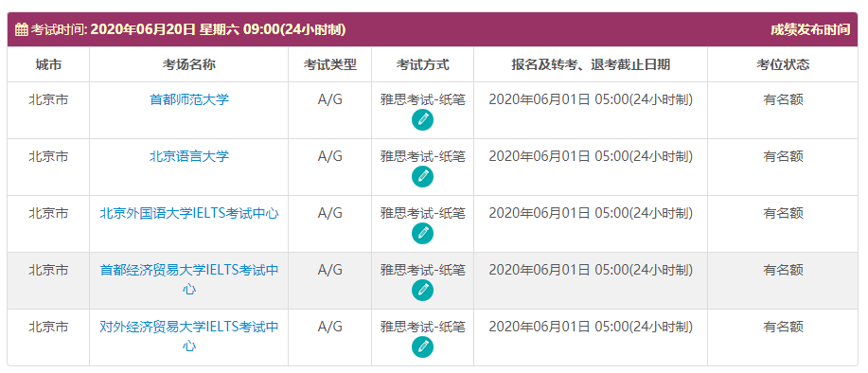Open 首都经济贸易大学IELTS考试中心 link
This screenshot has height=373, width=868.
tap(189, 279)
